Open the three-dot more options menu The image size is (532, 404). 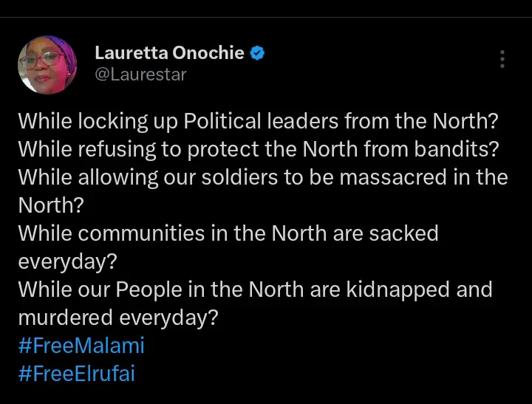click(x=502, y=60)
